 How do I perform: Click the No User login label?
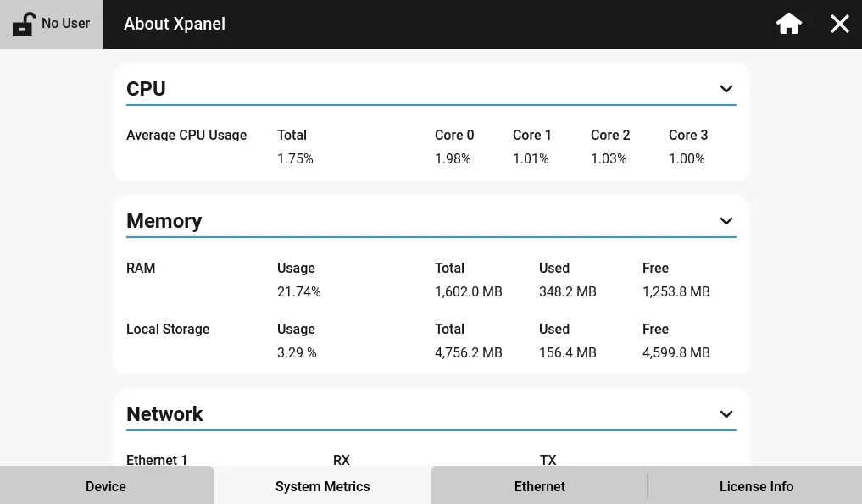pyautogui.click(x=65, y=24)
